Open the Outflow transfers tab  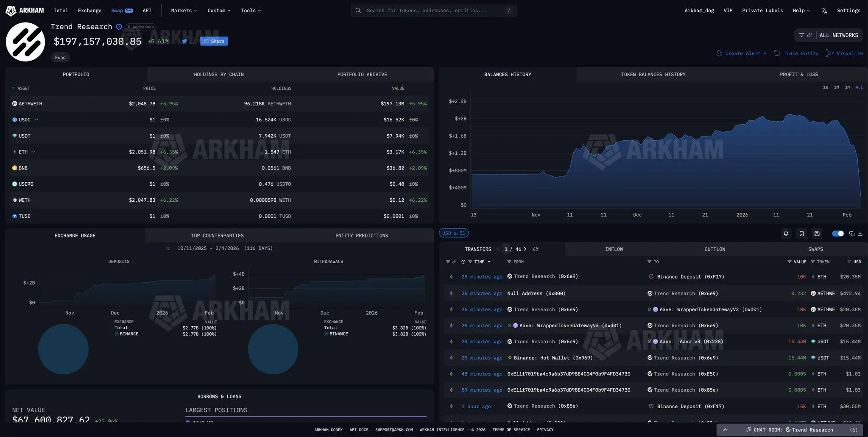pos(715,249)
